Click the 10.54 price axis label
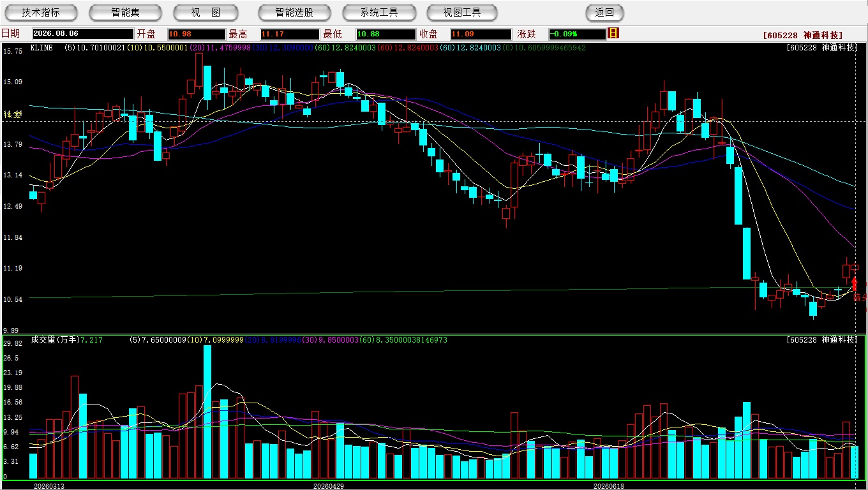Screen dimensions: 868x490 coord(13,299)
